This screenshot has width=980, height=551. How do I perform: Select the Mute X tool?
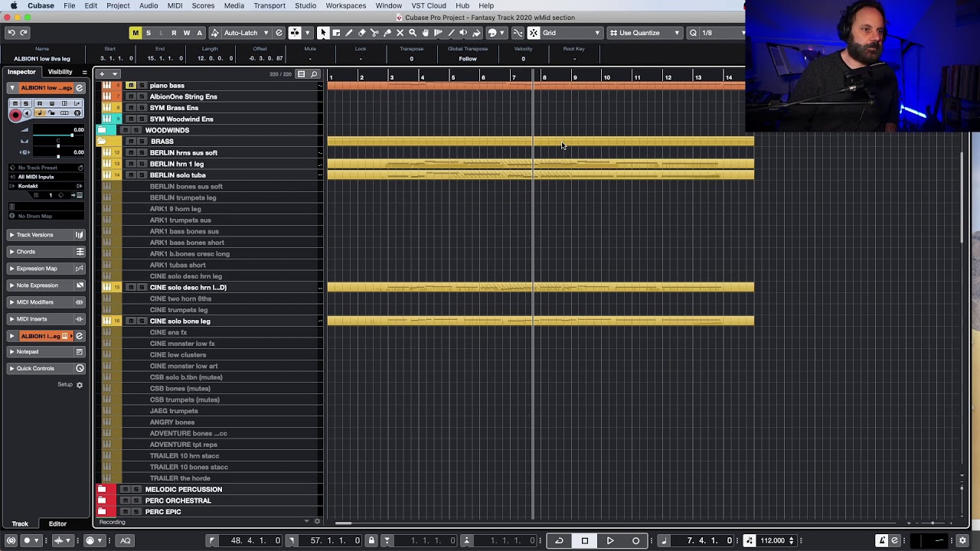point(400,32)
